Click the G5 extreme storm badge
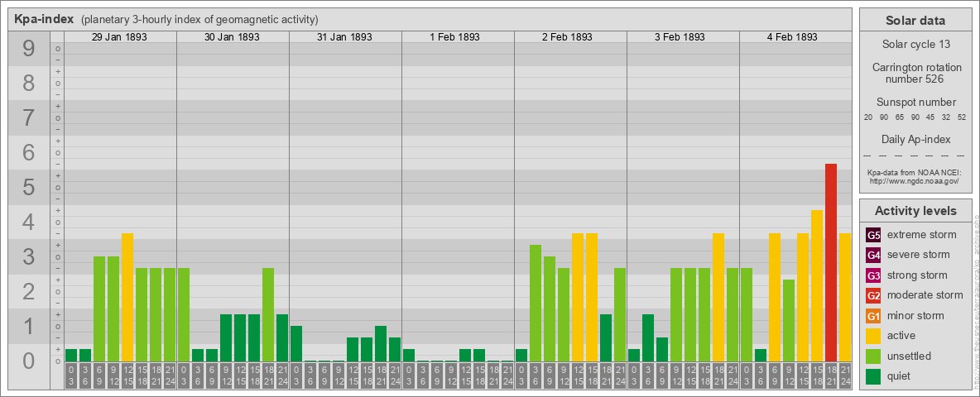This screenshot has height=397, width=980. click(873, 236)
